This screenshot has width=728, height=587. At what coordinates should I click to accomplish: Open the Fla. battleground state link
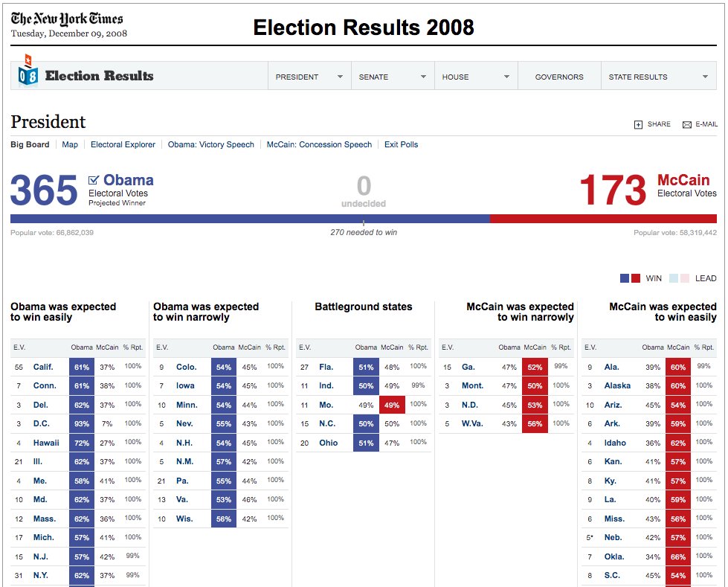(x=326, y=367)
